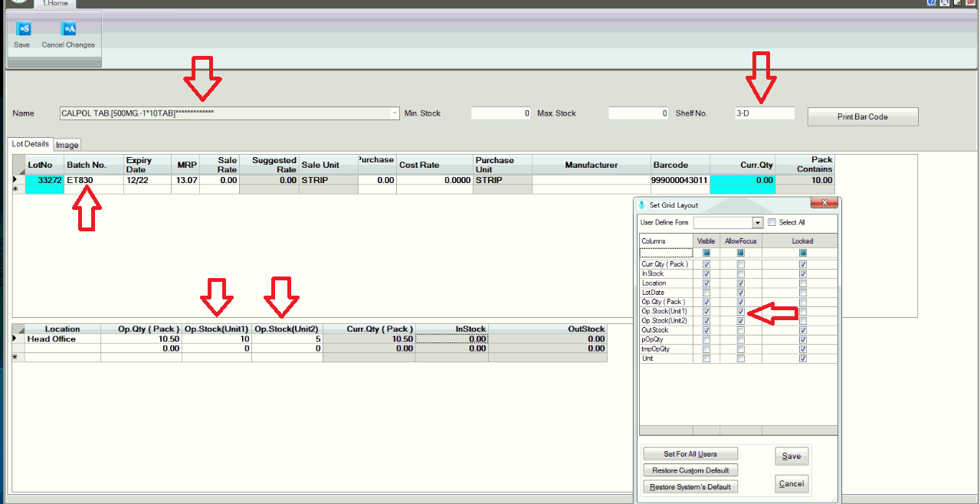980x504 pixels.
Task: Select MRP cell 13.07
Action: 185,180
